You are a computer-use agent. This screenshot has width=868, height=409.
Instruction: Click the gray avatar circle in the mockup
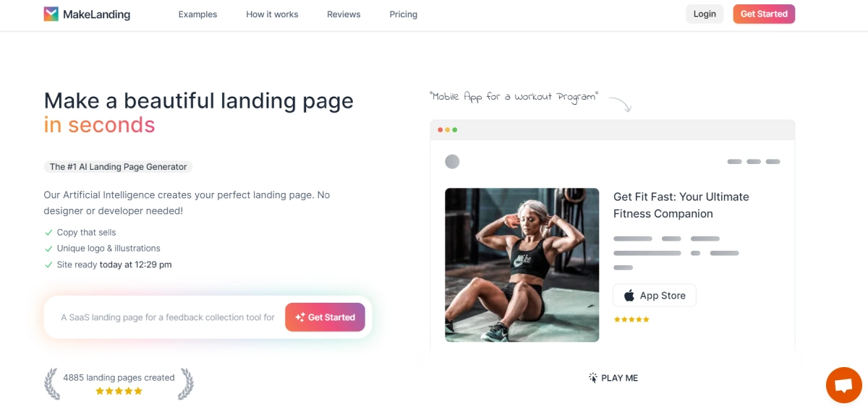[x=452, y=162]
